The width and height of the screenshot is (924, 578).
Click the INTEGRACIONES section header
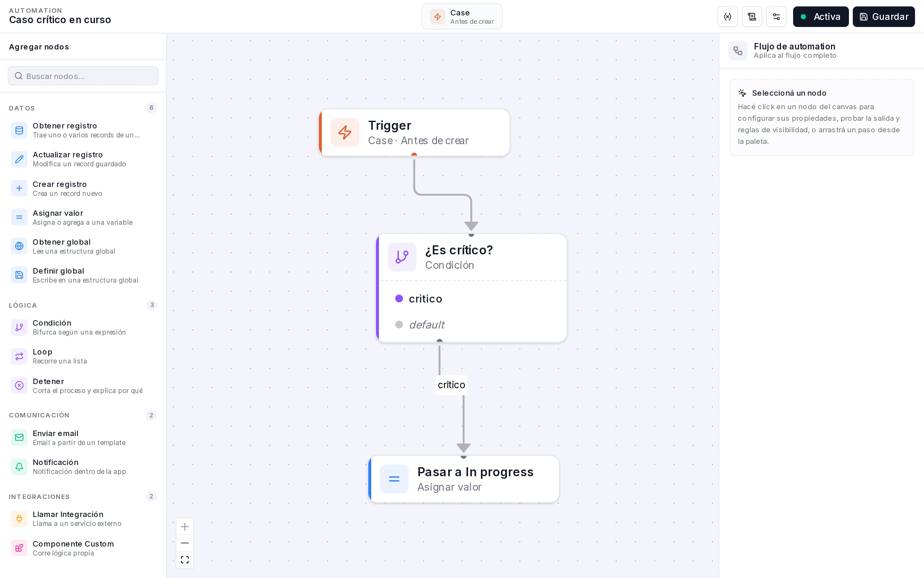coord(39,496)
